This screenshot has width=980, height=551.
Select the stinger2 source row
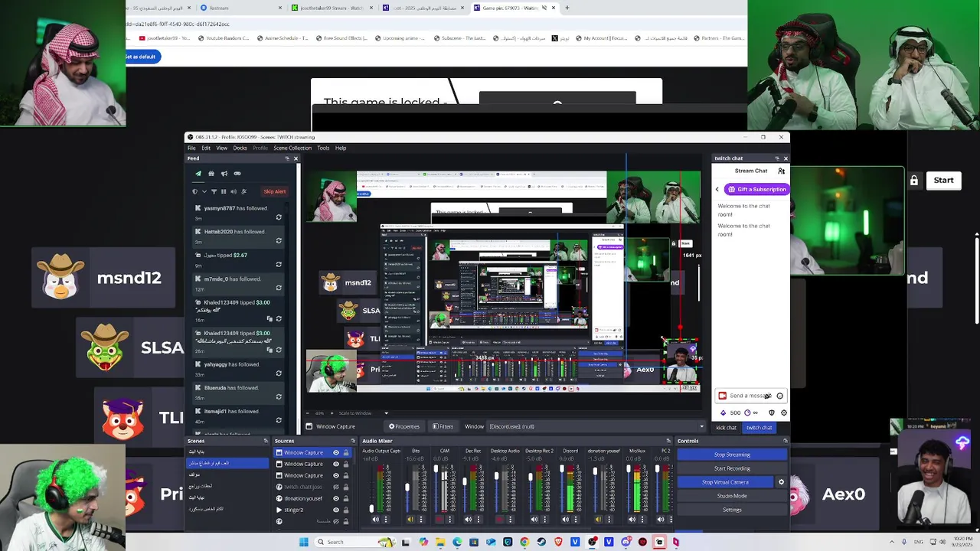tap(312, 510)
